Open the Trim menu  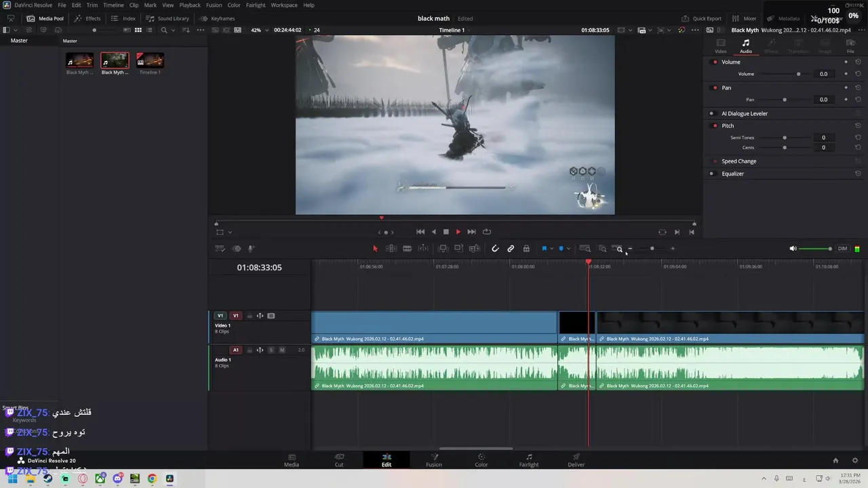point(92,5)
